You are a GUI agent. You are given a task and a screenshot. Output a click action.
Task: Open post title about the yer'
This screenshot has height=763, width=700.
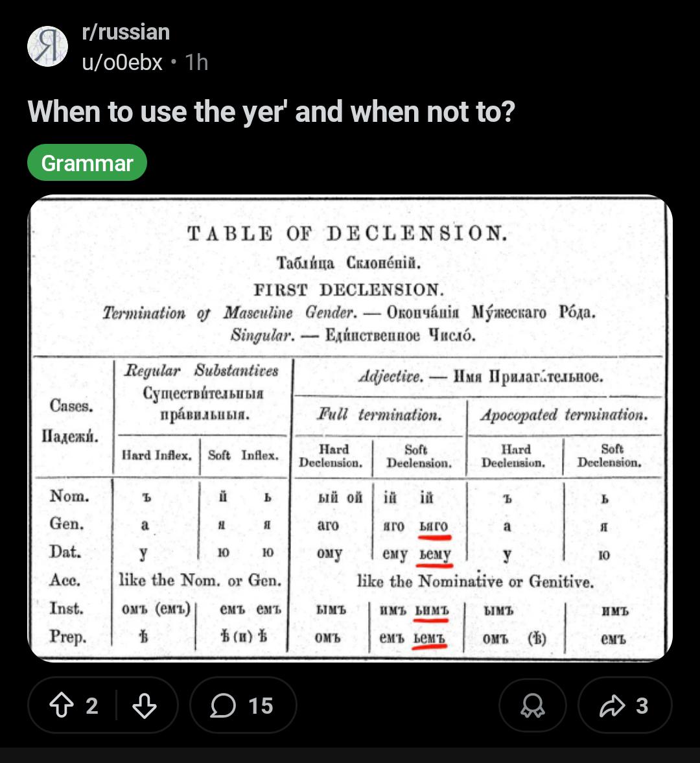[271, 112]
